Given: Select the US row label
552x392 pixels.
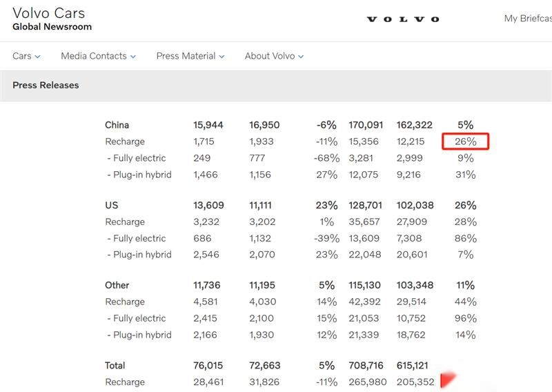Looking at the screenshot, I should [x=112, y=206].
